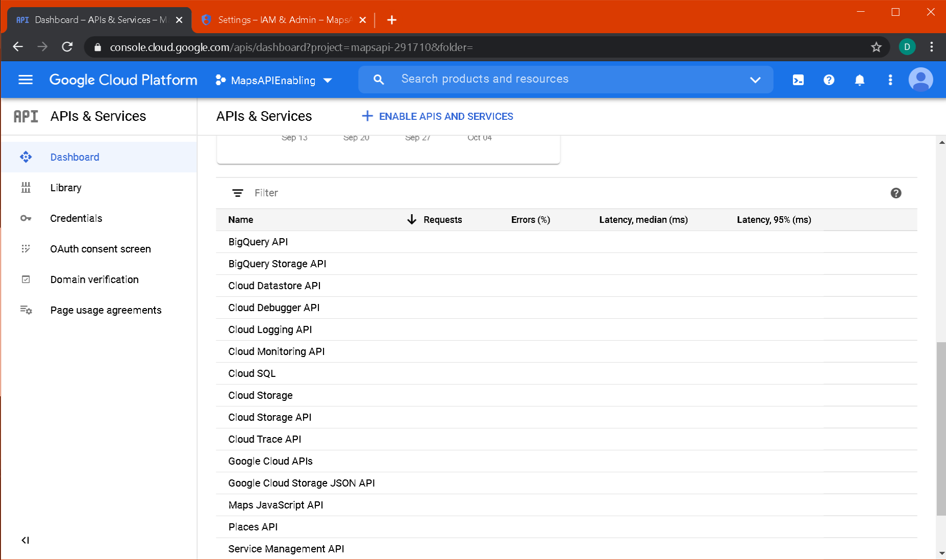Image resolution: width=946 pixels, height=560 pixels.
Task: Click the table help icon beside Filter
Action: tap(895, 193)
